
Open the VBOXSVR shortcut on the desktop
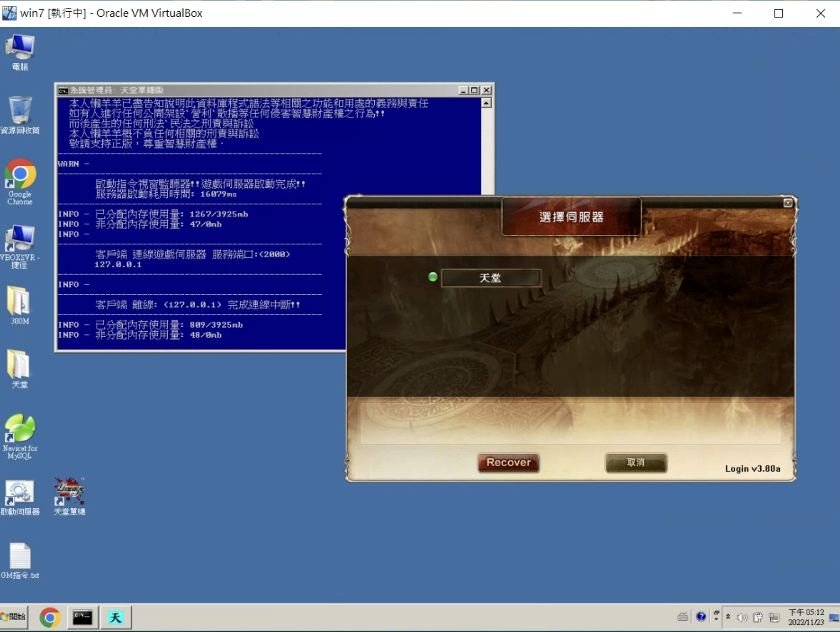point(20,246)
